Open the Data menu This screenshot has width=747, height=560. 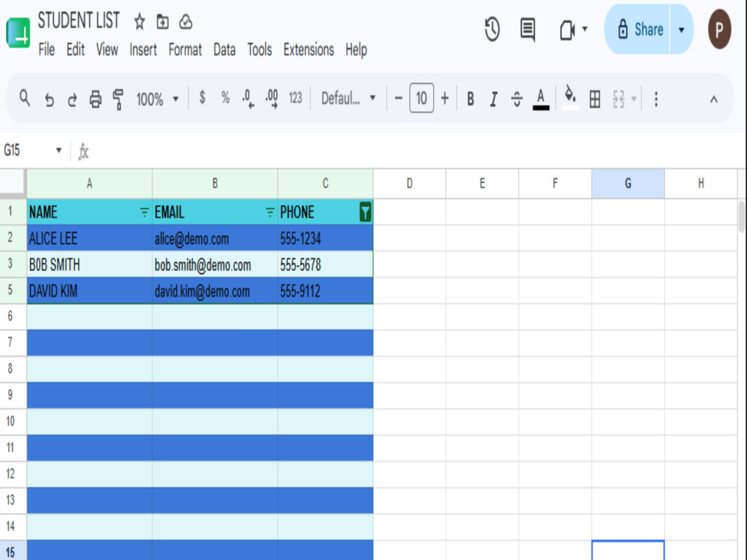[x=224, y=49]
